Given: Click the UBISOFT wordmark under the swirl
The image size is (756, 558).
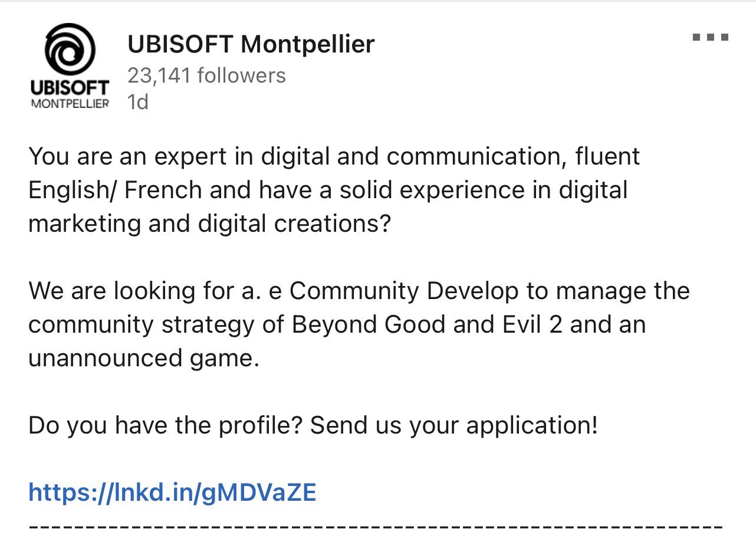Looking at the screenshot, I should [70, 88].
